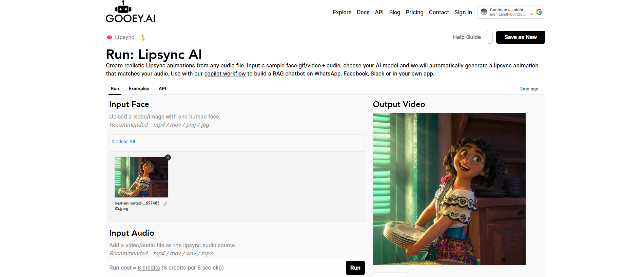Click the 'best-animated-...69748585.jpeg' file name
This screenshot has width=644, height=277.
(137, 206)
